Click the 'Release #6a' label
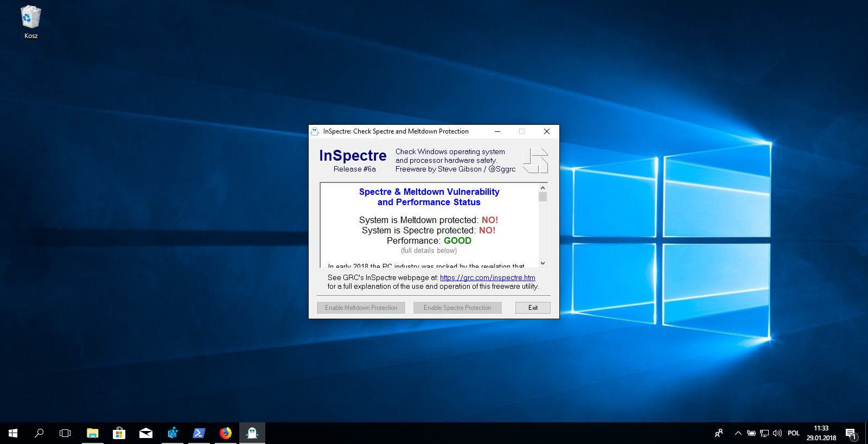 coord(354,169)
